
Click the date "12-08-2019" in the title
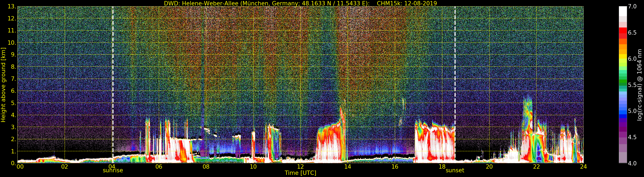pyautogui.click(x=421, y=3)
